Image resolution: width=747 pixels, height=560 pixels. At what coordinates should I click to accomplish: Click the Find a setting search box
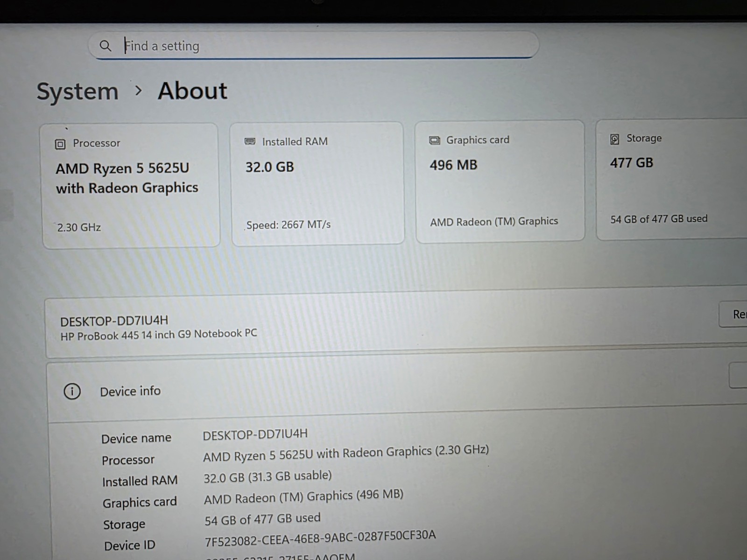[x=313, y=45]
